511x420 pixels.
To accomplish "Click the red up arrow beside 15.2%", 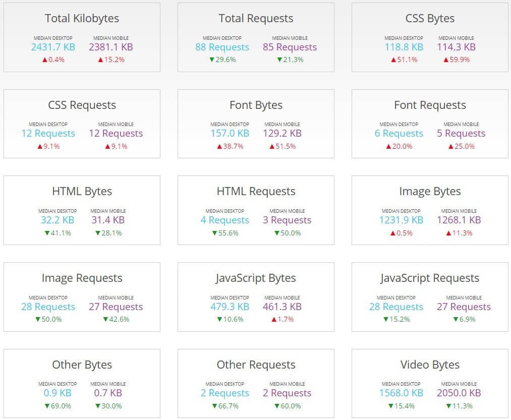I will (100, 59).
